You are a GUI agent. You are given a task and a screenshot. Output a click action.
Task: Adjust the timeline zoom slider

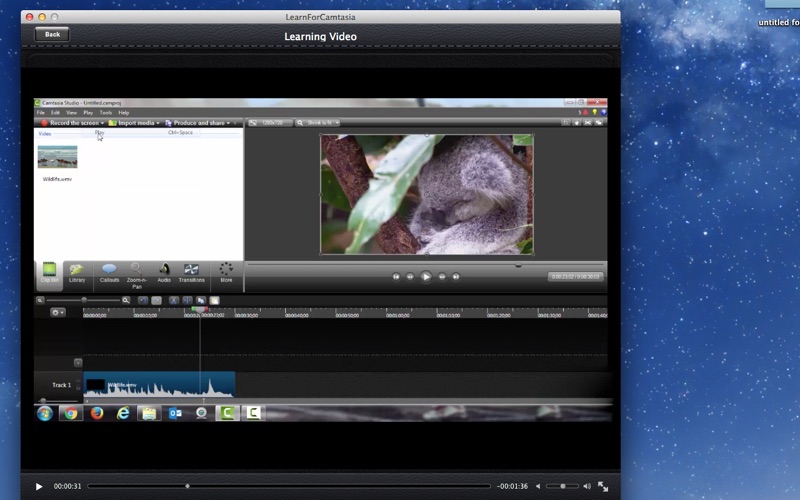point(84,301)
